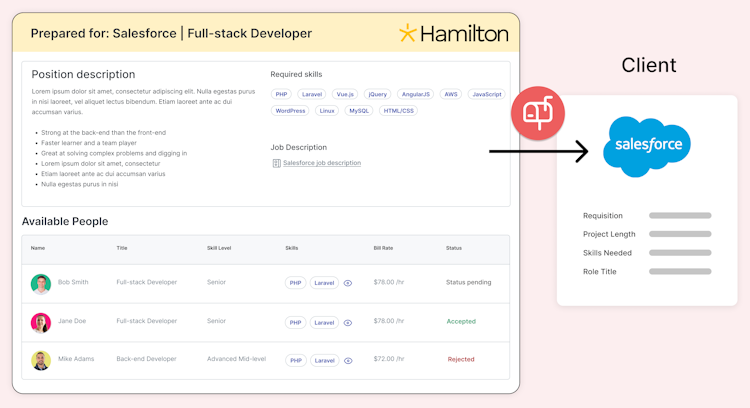Click the Laravel tag in Bob Smith's row
The width and height of the screenshot is (750, 408).
(x=324, y=283)
